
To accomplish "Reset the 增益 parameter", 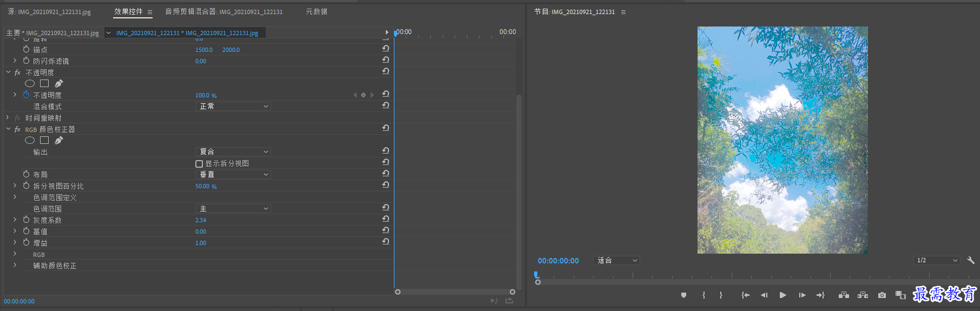I will pos(386,241).
